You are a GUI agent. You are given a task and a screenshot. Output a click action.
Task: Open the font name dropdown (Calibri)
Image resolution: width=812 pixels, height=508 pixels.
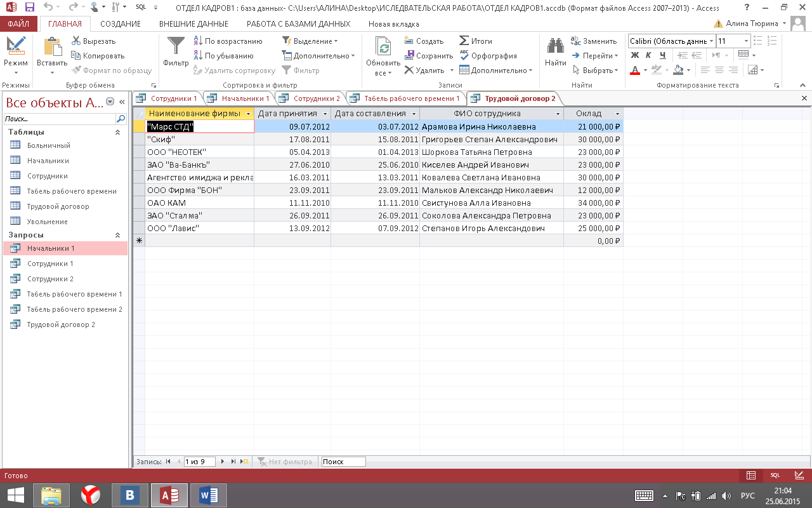coord(711,41)
